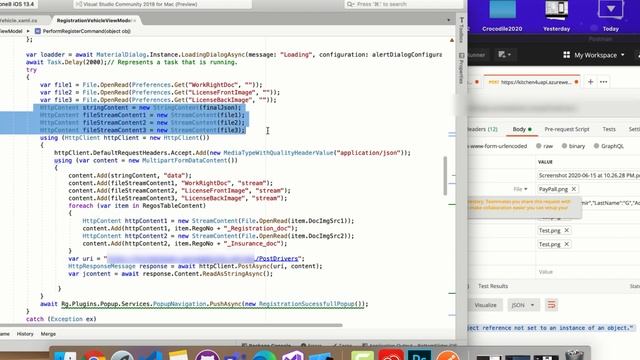Switch to the History view below the editor
The height and width of the screenshot is (360, 640).
(x=25, y=334)
